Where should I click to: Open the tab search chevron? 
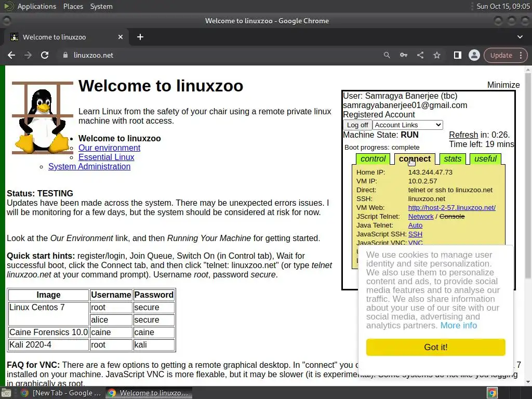(x=520, y=37)
